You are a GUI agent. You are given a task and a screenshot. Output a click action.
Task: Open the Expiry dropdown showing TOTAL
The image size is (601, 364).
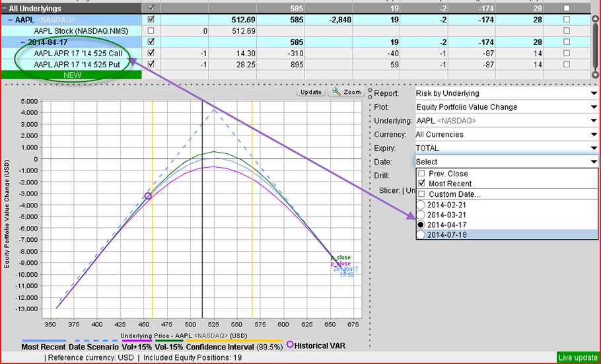click(506, 148)
